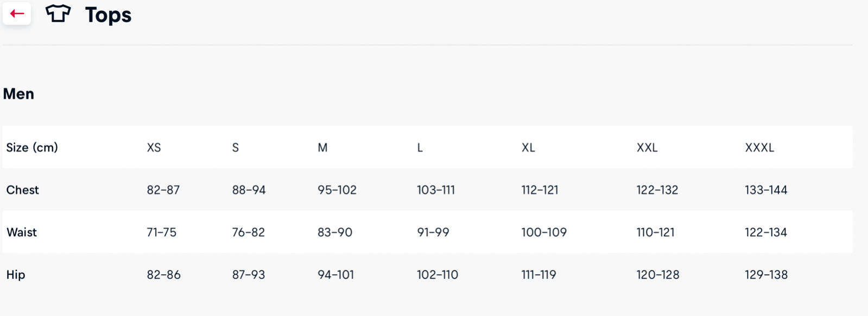
Task: Click the Waist row label
Action: 22,232
